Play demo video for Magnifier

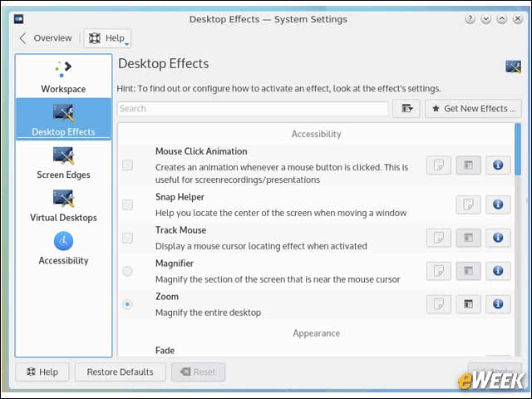[x=439, y=271]
